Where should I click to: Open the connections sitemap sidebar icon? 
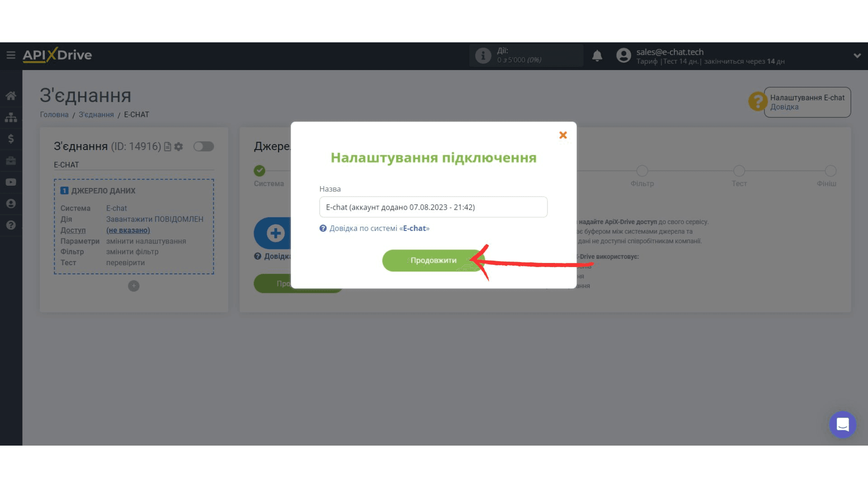click(x=11, y=117)
